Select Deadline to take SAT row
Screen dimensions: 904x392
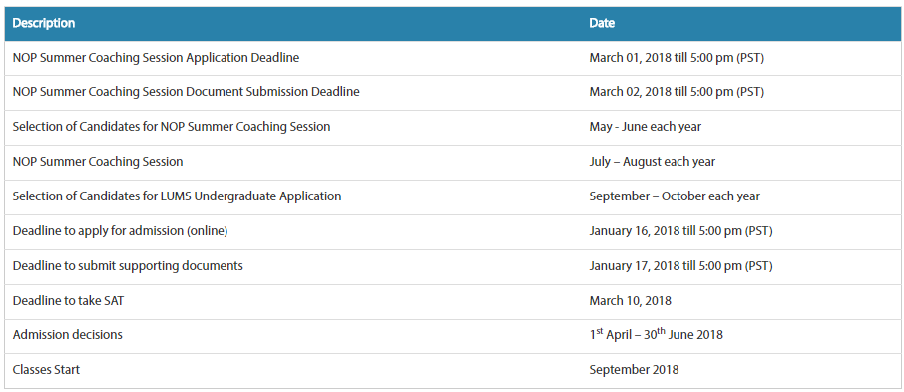[452, 301]
